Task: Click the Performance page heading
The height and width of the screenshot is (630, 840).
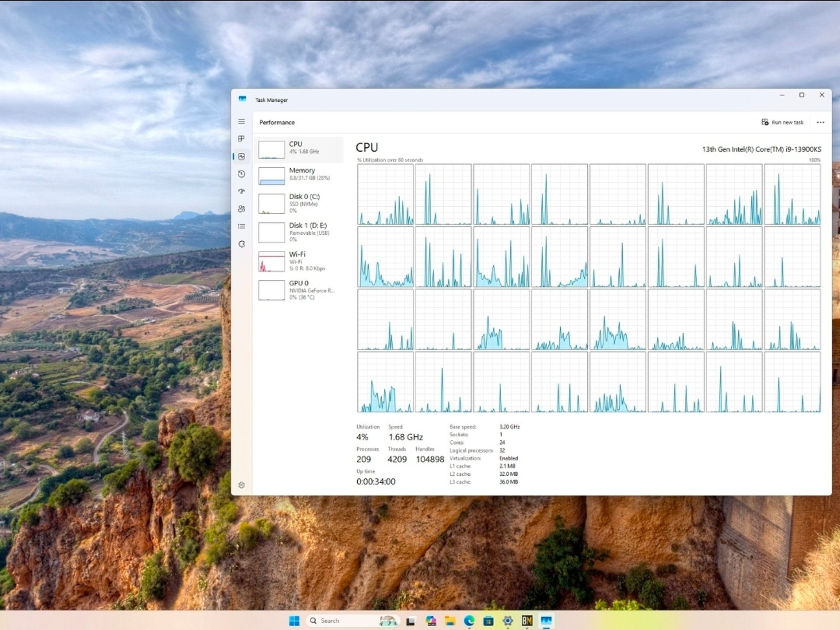Action: coord(277,122)
